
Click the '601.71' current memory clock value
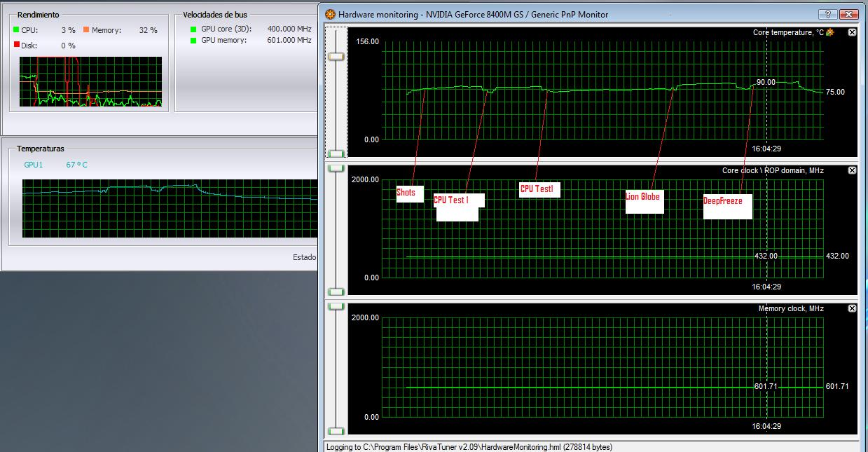[x=837, y=386]
